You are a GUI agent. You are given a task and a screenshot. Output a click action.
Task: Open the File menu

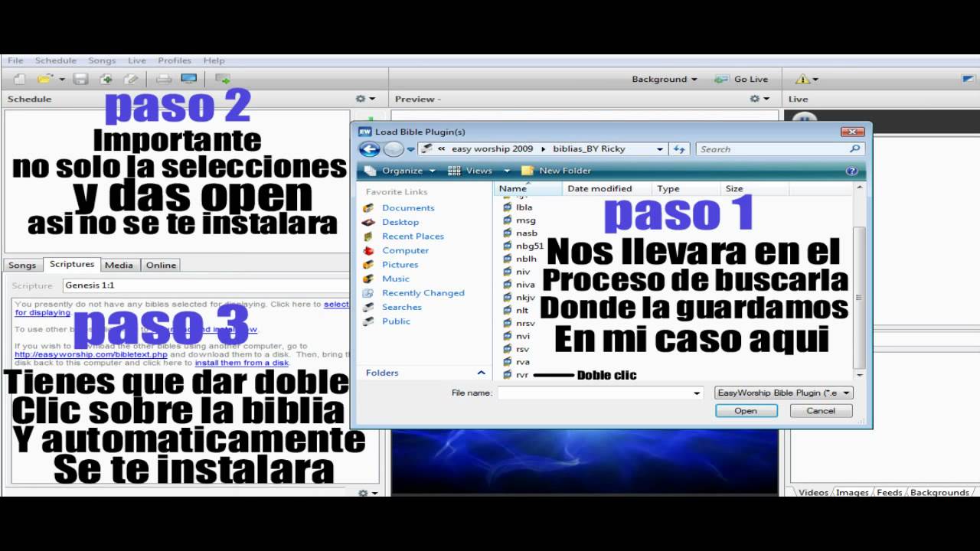15,60
